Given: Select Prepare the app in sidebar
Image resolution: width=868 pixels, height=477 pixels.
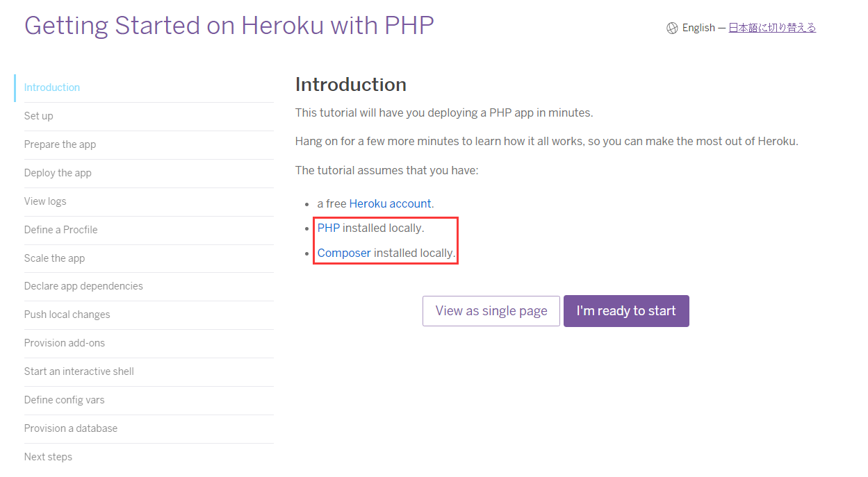Looking at the screenshot, I should point(60,144).
